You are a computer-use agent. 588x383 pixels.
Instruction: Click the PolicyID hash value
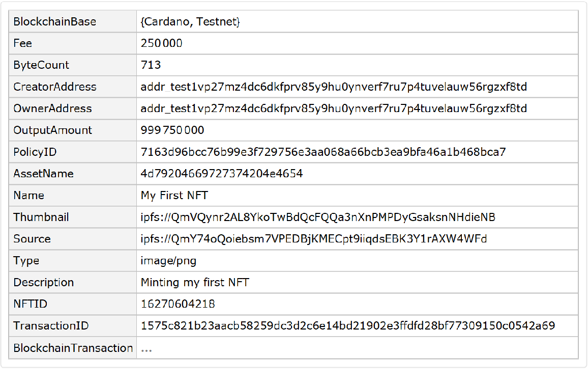323,152
